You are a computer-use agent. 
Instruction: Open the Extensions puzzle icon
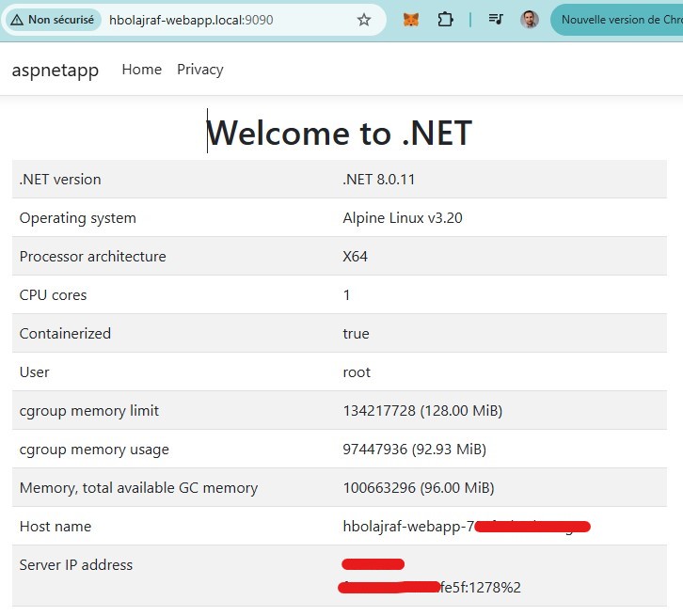point(445,20)
